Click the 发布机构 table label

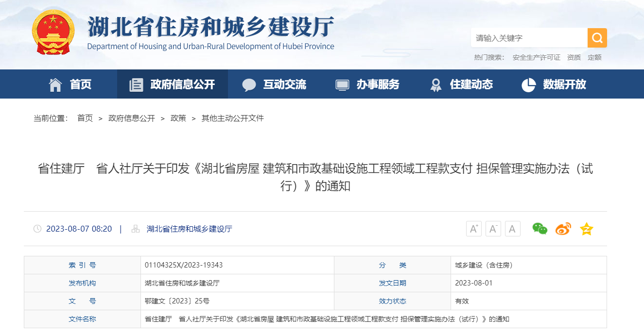(x=82, y=283)
